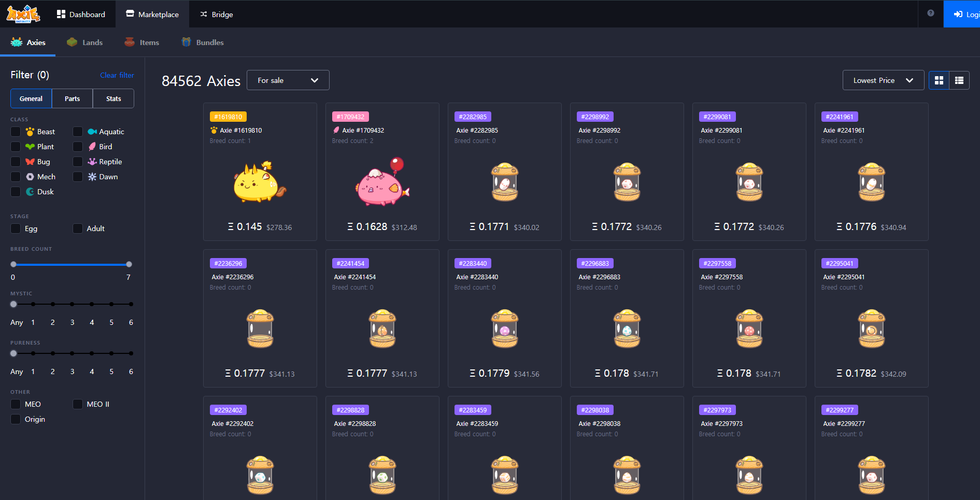Click the egg icon of Axie #2241454
Screen dimensions: 980x500
click(382, 328)
